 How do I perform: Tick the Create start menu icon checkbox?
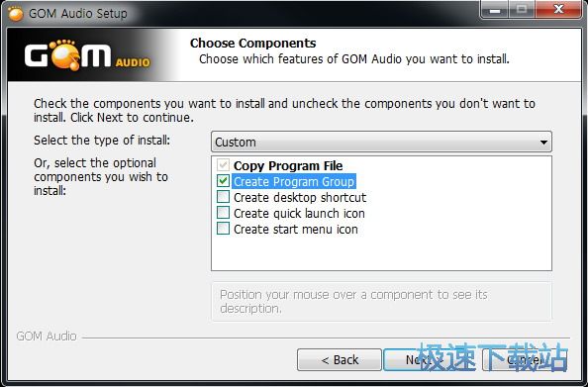point(223,229)
